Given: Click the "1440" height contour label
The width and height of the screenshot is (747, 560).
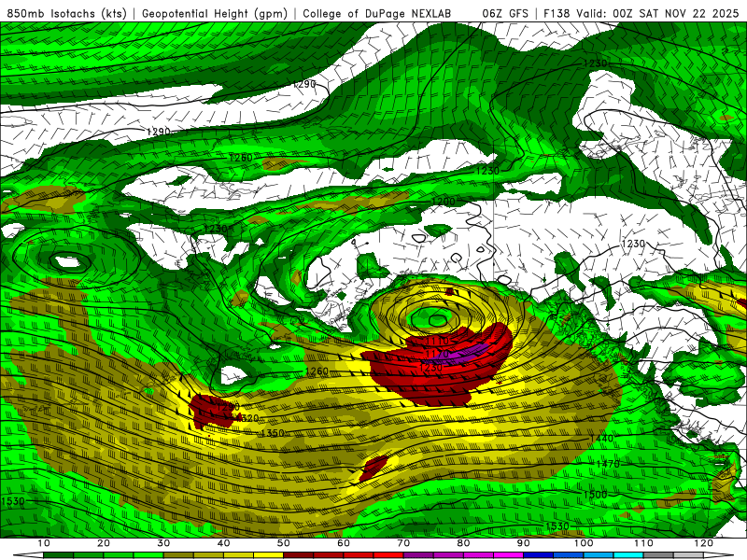Looking at the screenshot, I should 601,439.
